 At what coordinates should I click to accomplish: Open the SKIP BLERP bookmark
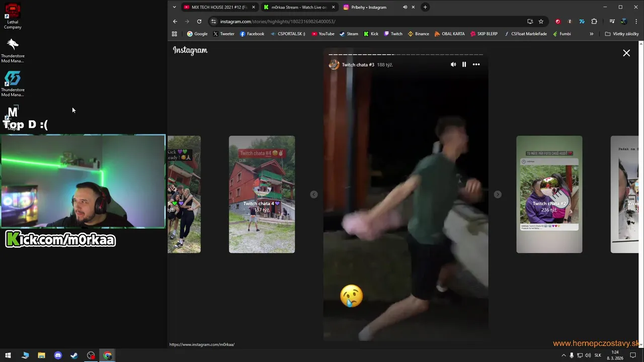pyautogui.click(x=484, y=34)
